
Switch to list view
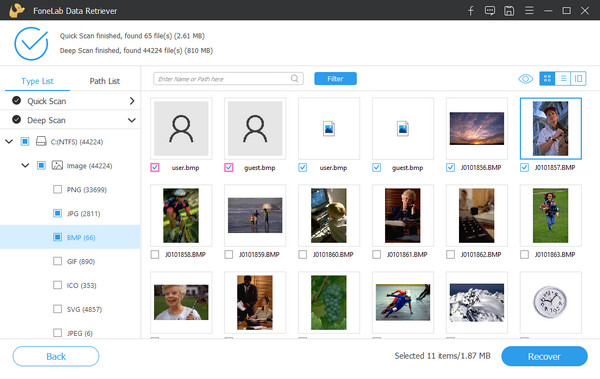(x=563, y=78)
